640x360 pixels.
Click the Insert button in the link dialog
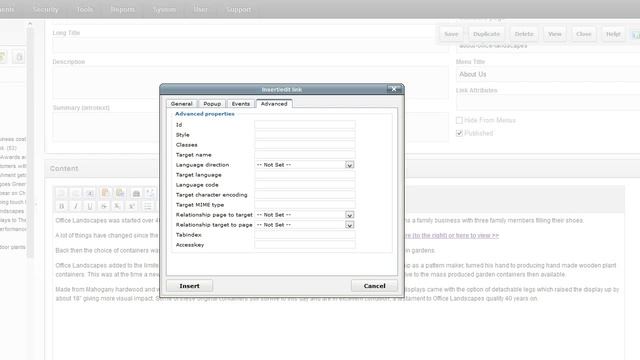189,286
